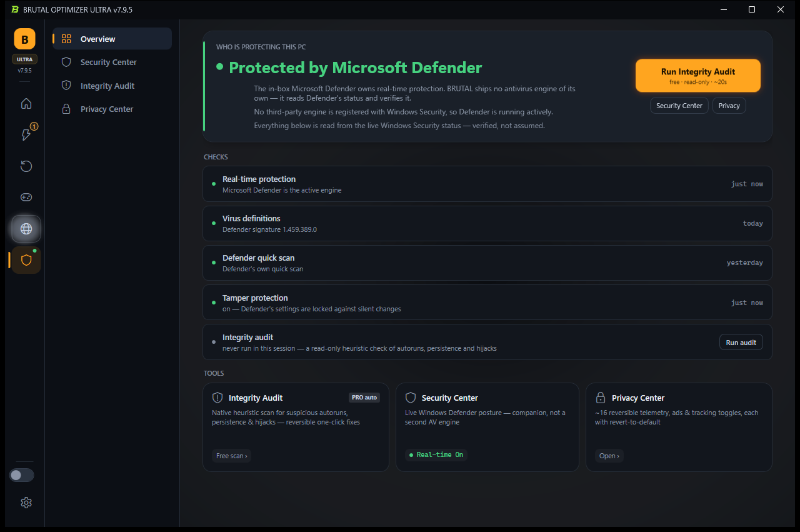
Task: Select Integrity Audit in the sidebar
Action: (x=112, y=86)
